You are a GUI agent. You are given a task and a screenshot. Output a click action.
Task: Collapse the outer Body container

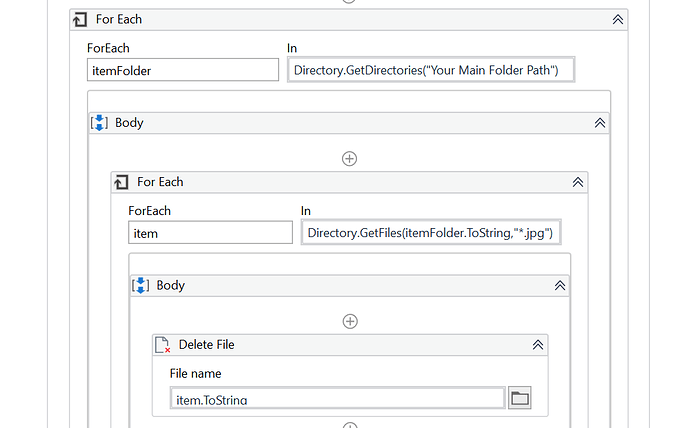point(599,123)
